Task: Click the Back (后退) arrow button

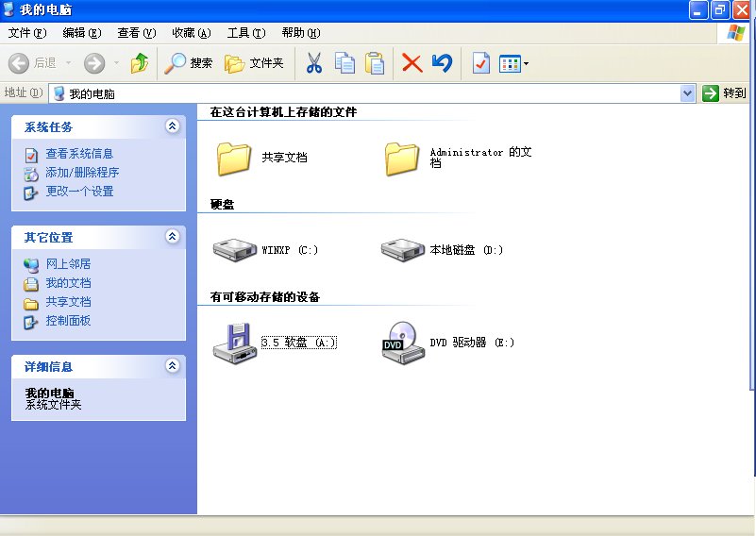Action: point(19,63)
